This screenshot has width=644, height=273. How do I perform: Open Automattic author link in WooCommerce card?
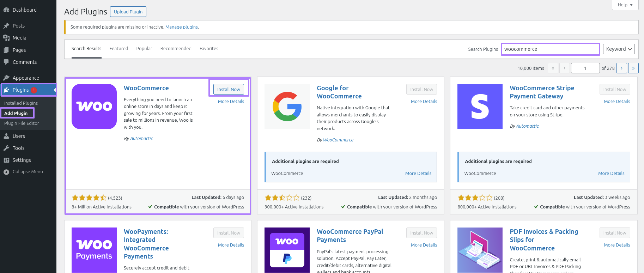pyautogui.click(x=141, y=139)
